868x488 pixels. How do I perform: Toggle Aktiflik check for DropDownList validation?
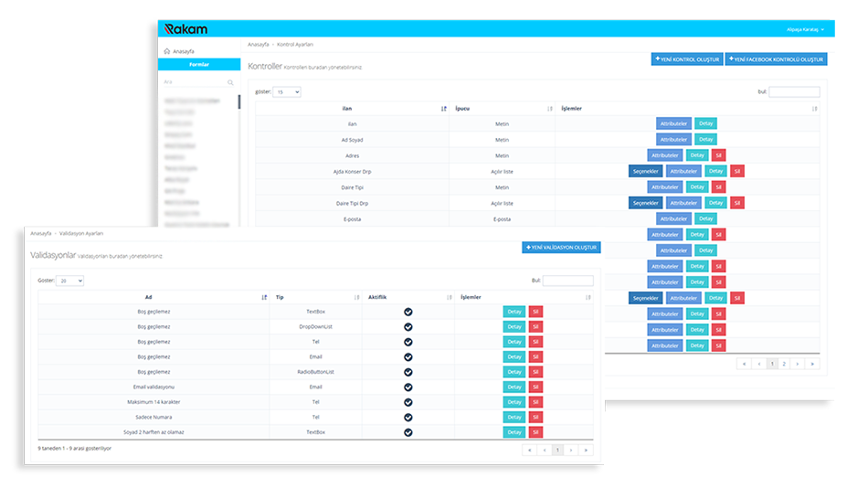408,327
